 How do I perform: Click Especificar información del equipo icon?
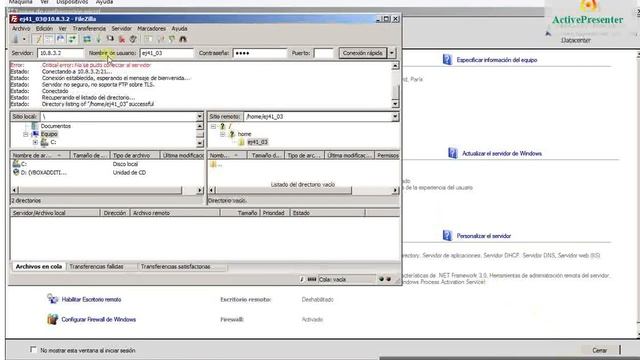click(x=447, y=60)
